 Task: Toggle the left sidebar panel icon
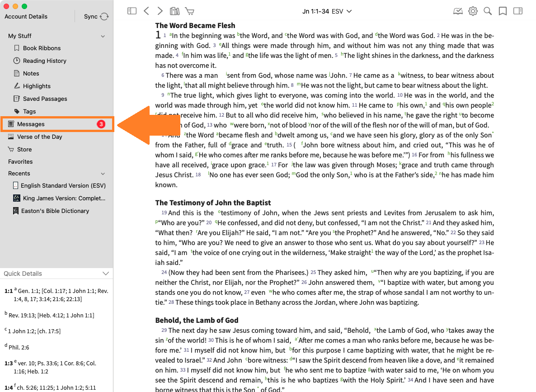pos(132,11)
